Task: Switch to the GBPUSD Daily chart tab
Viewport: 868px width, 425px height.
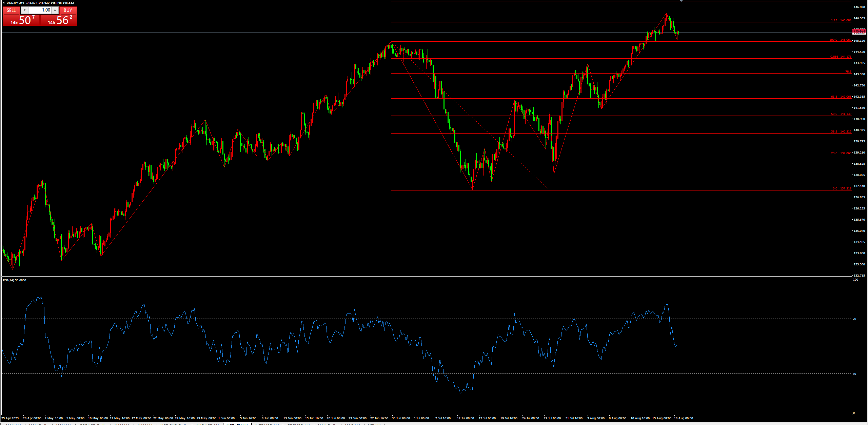Action: point(93,424)
